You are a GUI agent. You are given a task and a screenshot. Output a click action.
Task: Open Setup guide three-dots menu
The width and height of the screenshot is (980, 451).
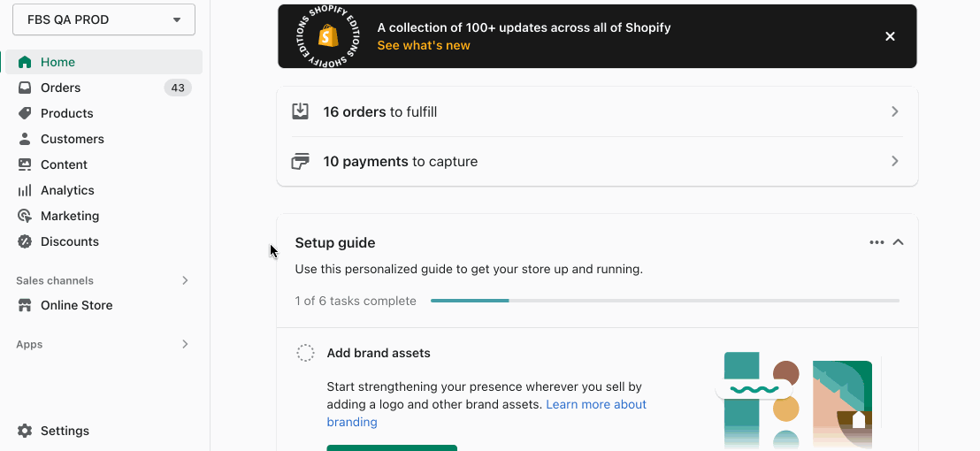(877, 242)
